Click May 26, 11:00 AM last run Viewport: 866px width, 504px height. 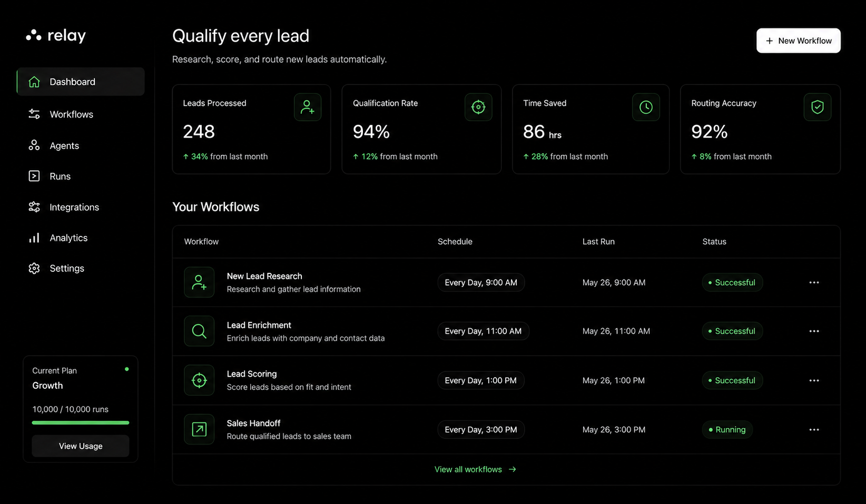click(616, 331)
